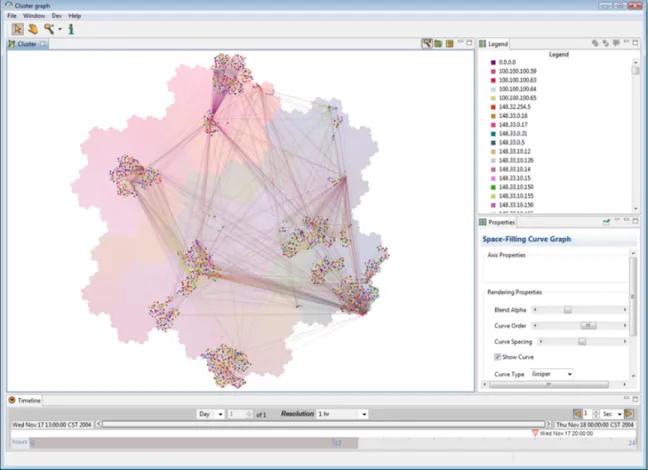Click the step amount spinner arrows
Viewport: 648px width, 470px height.
[x=596, y=413]
